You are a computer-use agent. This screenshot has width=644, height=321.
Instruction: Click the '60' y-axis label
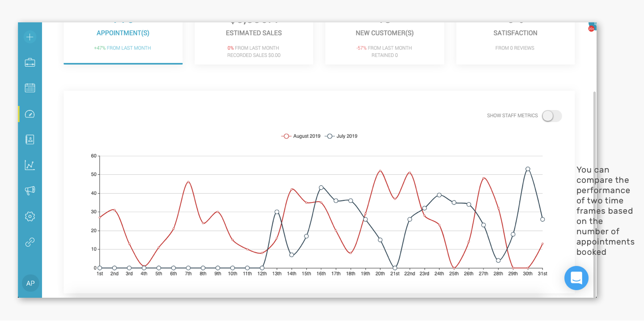point(94,156)
